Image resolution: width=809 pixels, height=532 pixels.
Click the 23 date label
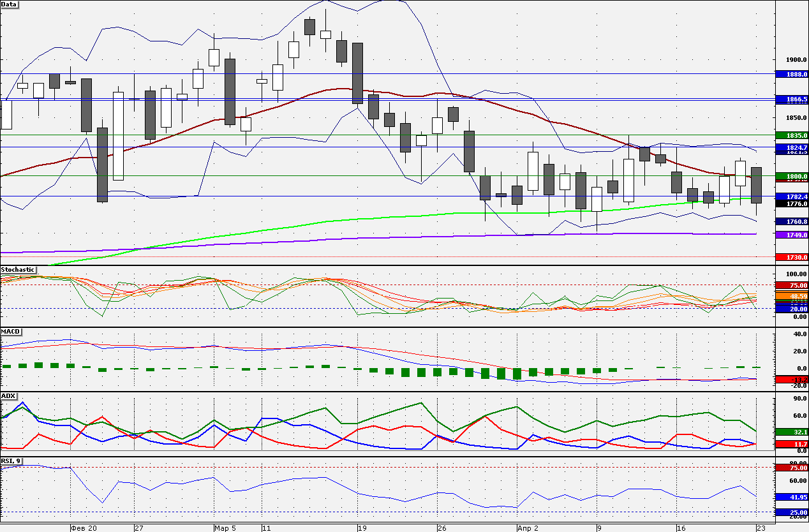(x=761, y=528)
